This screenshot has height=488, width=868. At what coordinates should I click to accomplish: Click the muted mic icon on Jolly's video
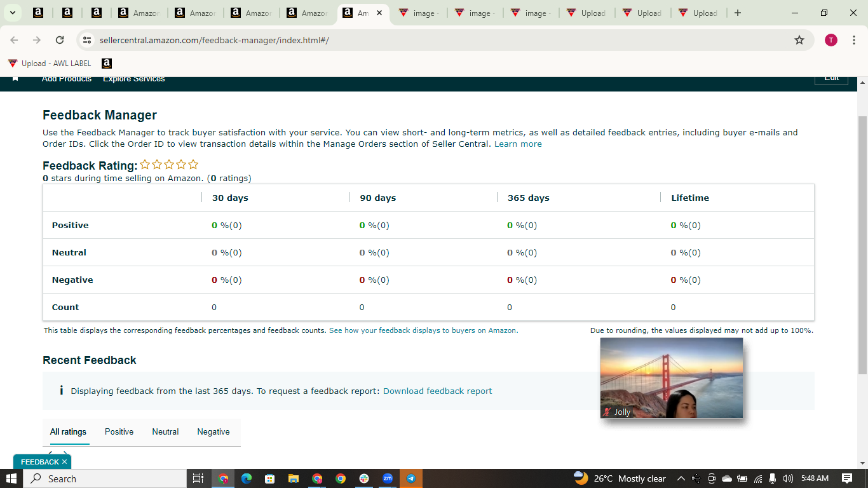(x=607, y=412)
